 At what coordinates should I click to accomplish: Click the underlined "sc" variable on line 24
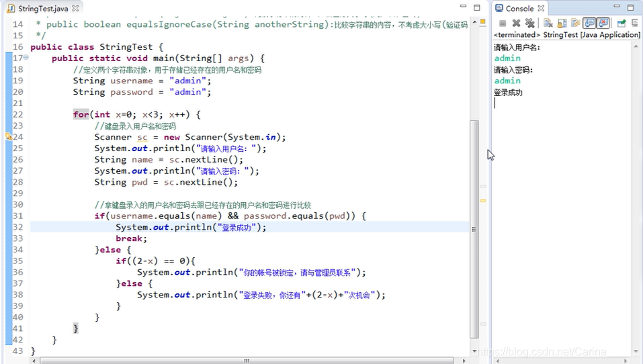(142, 137)
